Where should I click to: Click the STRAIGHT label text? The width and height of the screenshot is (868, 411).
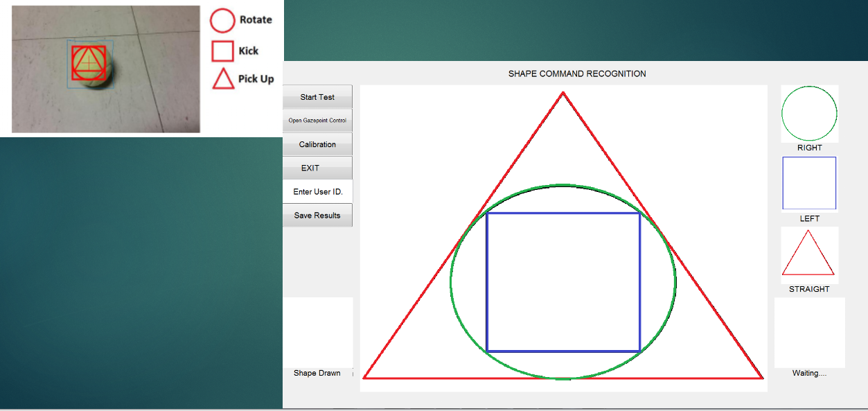[x=809, y=289]
